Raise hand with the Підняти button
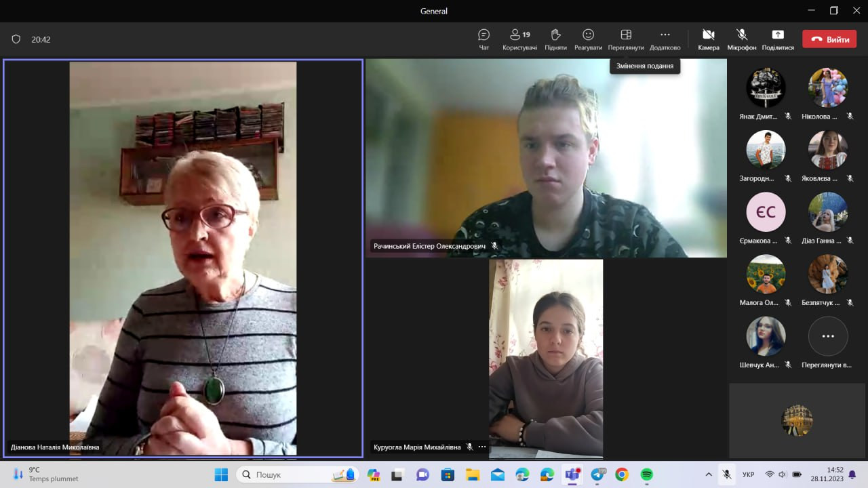Image resolution: width=868 pixels, height=488 pixels. [x=555, y=39]
